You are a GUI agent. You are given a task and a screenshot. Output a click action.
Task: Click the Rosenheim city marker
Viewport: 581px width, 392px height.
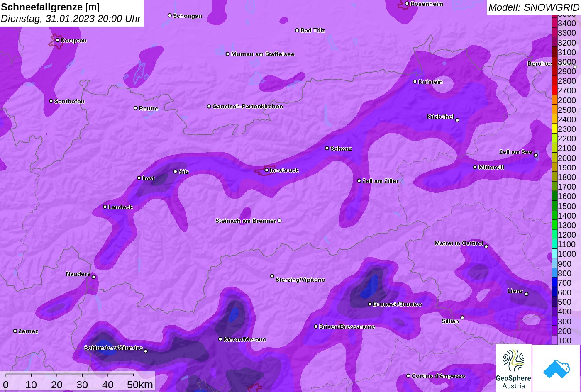(x=407, y=4)
